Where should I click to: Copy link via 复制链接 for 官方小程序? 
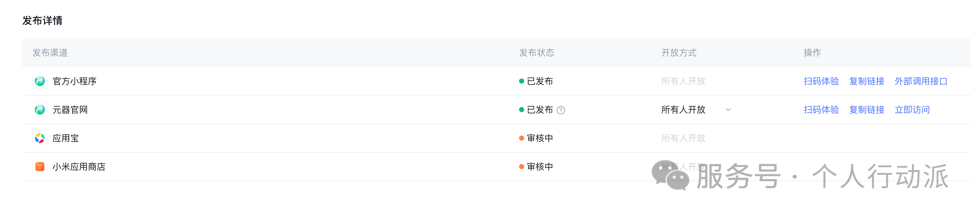click(867, 81)
